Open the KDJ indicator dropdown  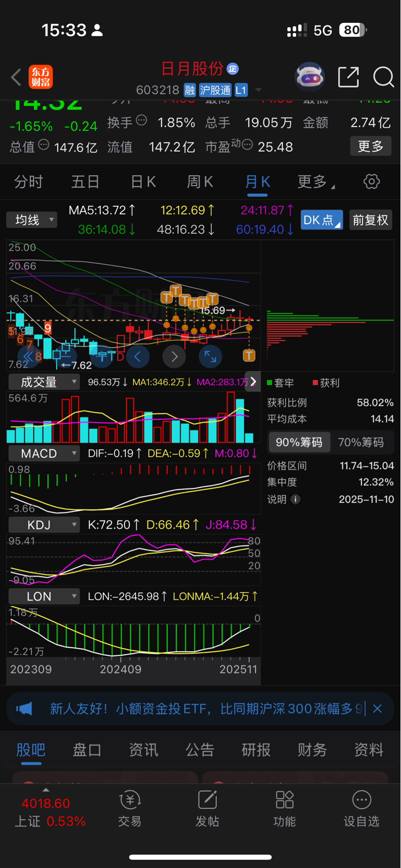tap(44, 525)
